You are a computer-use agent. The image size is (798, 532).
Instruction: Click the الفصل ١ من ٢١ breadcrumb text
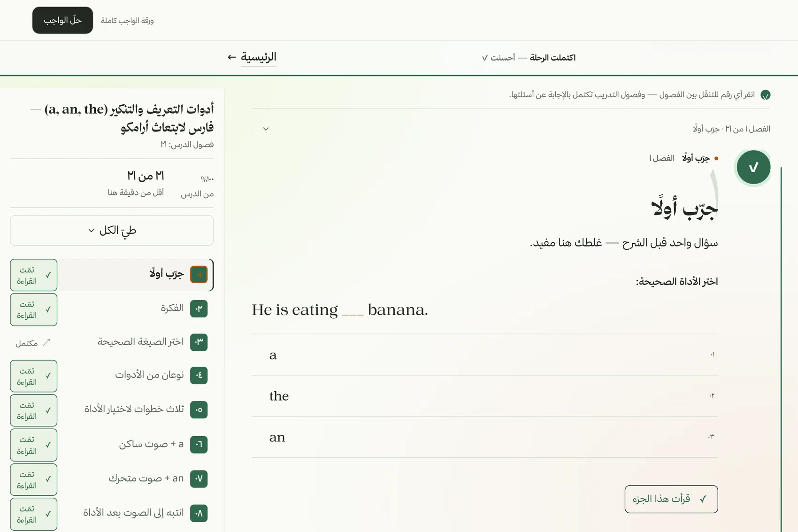click(731, 129)
